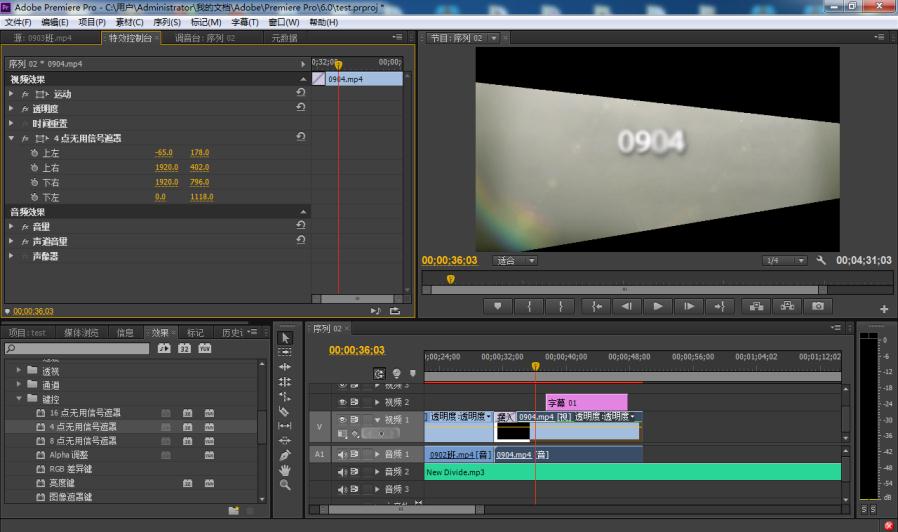Switch to the 媒体浏览 tab

click(x=81, y=332)
